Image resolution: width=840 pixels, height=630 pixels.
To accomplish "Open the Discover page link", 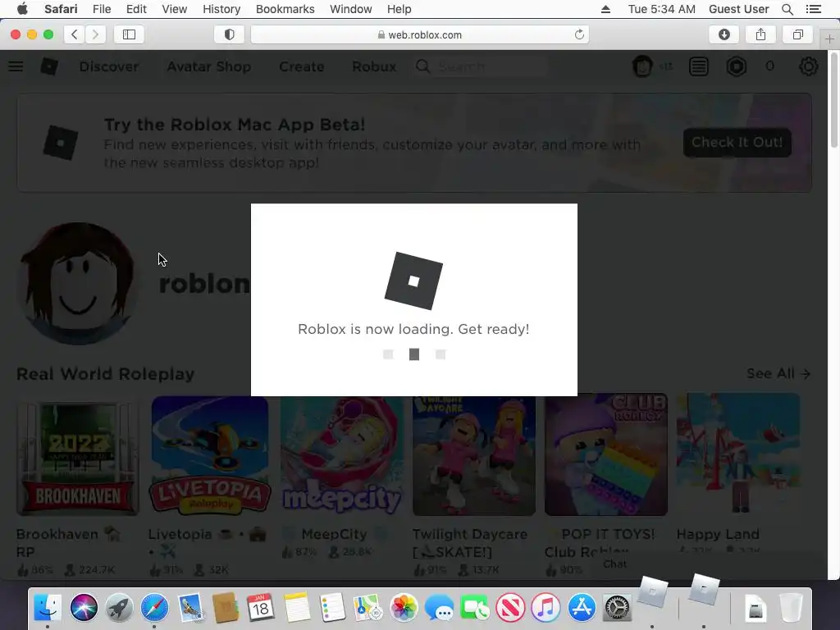I will coord(109,66).
